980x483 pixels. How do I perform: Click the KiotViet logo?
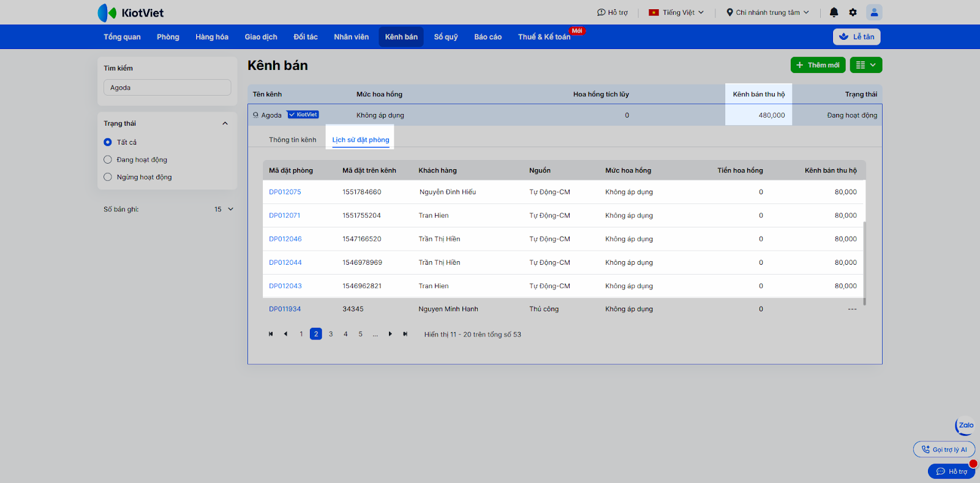pos(130,13)
